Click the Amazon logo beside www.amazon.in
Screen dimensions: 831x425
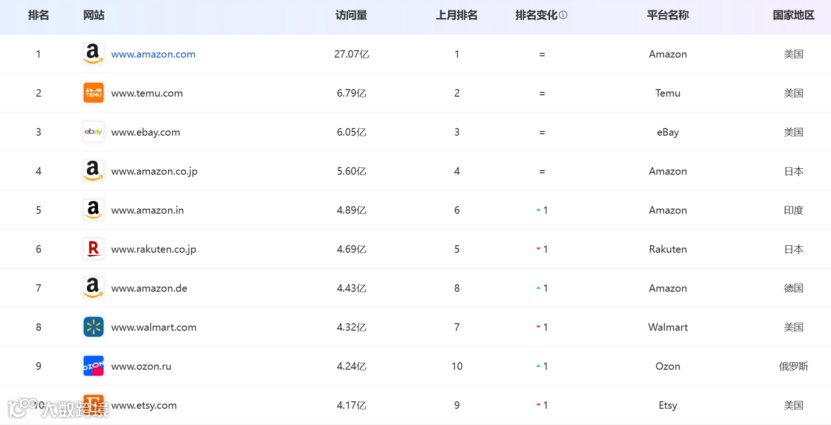93,210
